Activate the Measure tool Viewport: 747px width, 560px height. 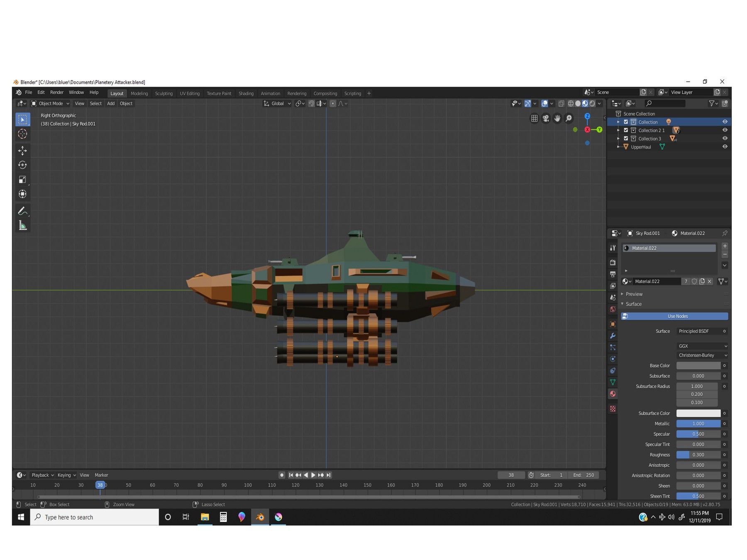23,226
